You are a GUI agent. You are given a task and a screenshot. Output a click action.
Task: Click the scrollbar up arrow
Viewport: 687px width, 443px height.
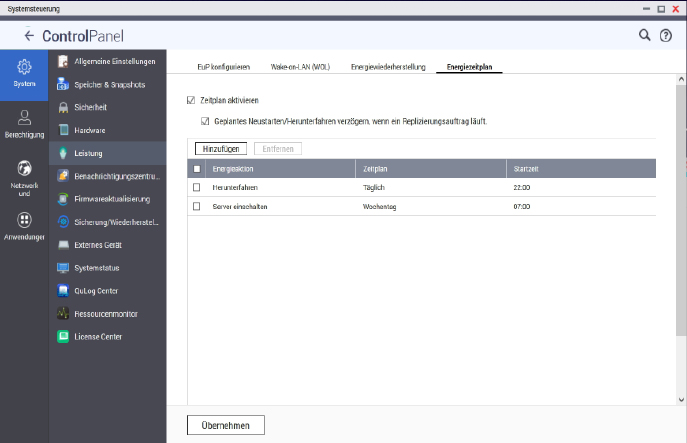pos(681,79)
